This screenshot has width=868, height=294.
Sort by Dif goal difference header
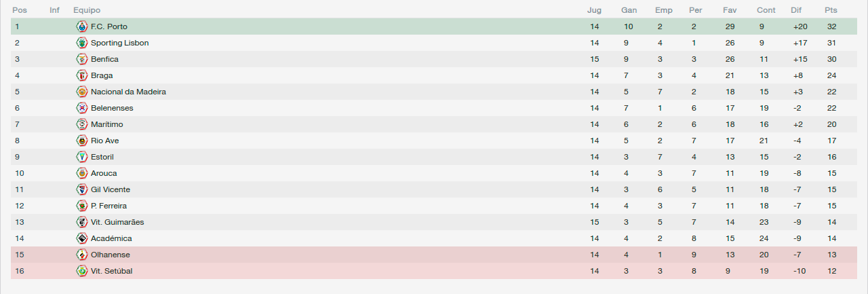tap(796, 10)
